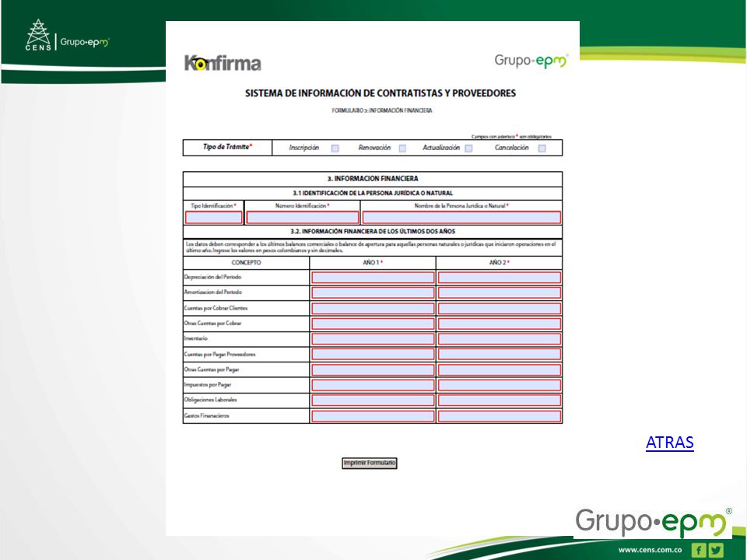Select Otras Cuentas por Pagar AÑO 1 field
Image resolution: width=747 pixels, height=560 pixels.
tap(373, 370)
